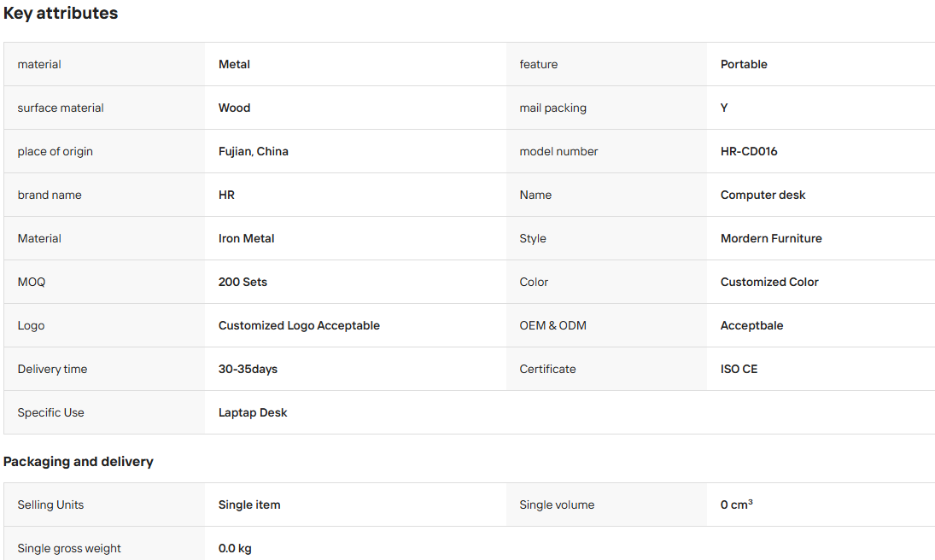
Task: Click Customized Logo Acceptable text
Action: coord(299,325)
